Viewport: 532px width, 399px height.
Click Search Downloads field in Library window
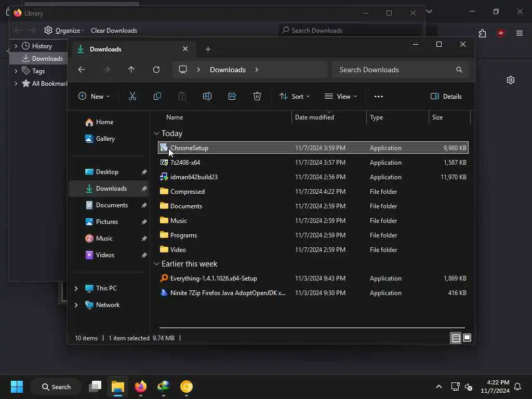coord(351,31)
